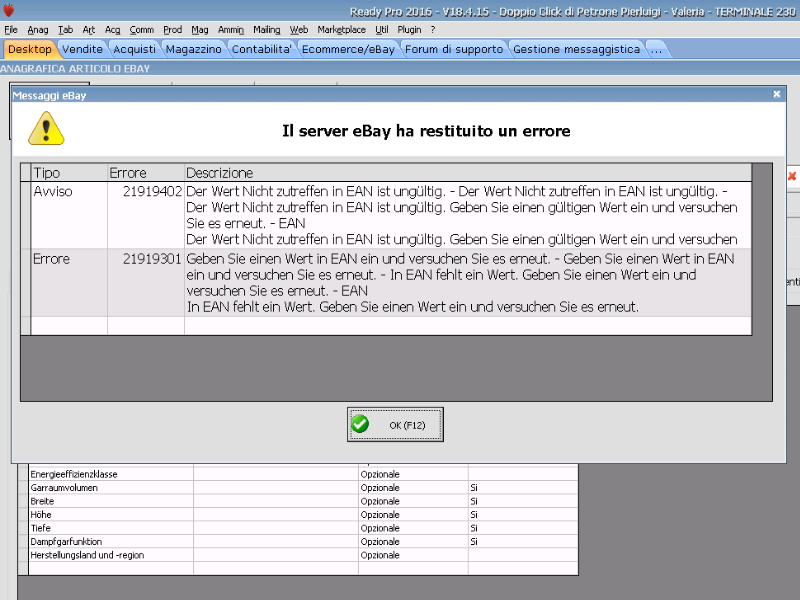Switch to the Acquisti tab
800x600 pixels.
134,49
